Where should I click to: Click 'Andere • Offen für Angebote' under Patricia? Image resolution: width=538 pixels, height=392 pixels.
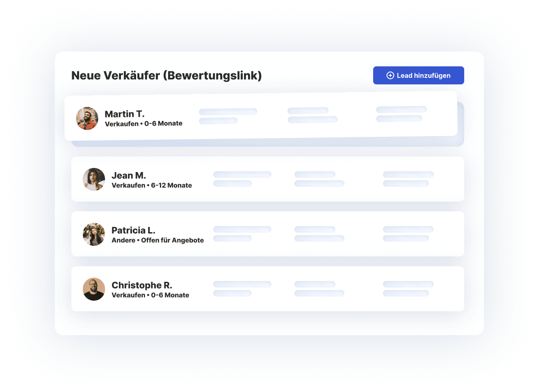pos(158,240)
